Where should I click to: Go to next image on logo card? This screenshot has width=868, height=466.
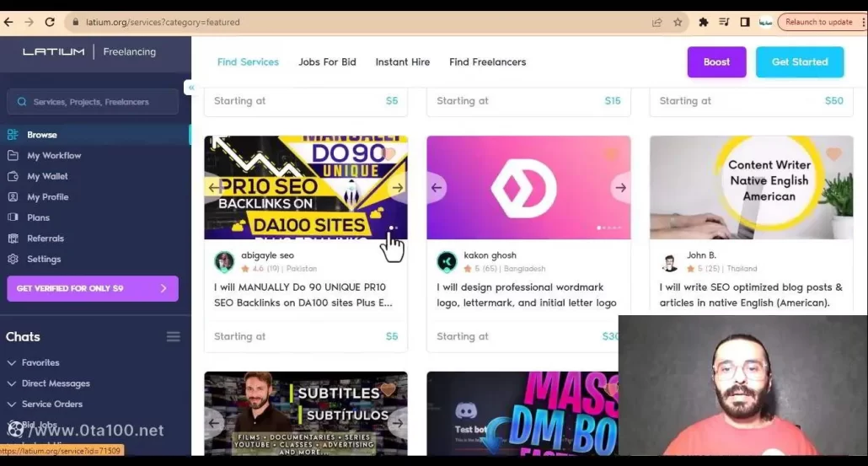[620, 188]
